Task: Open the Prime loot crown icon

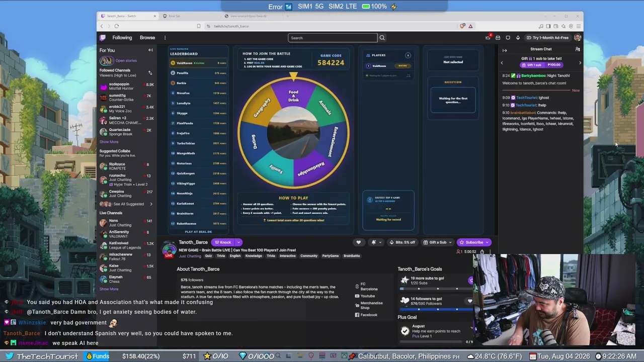Action: click(x=488, y=38)
